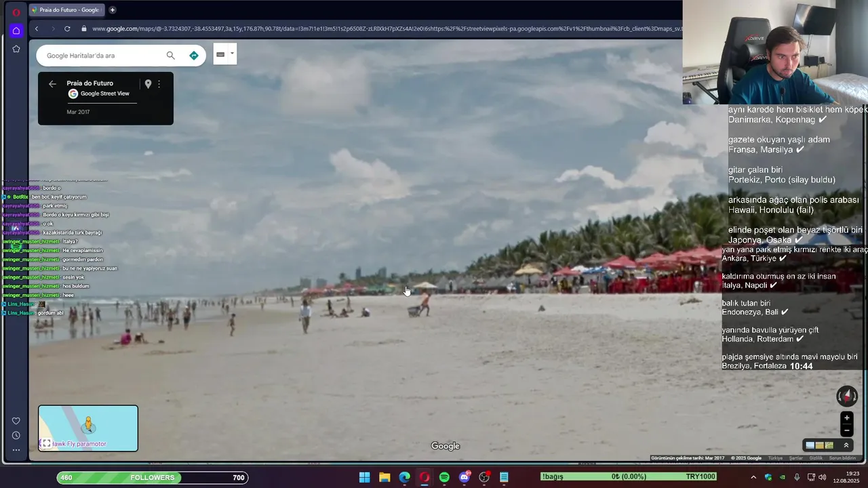Image resolution: width=868 pixels, height=488 pixels.
Task: Expand the keyboard input tools dropdown arrow
Action: (x=232, y=54)
